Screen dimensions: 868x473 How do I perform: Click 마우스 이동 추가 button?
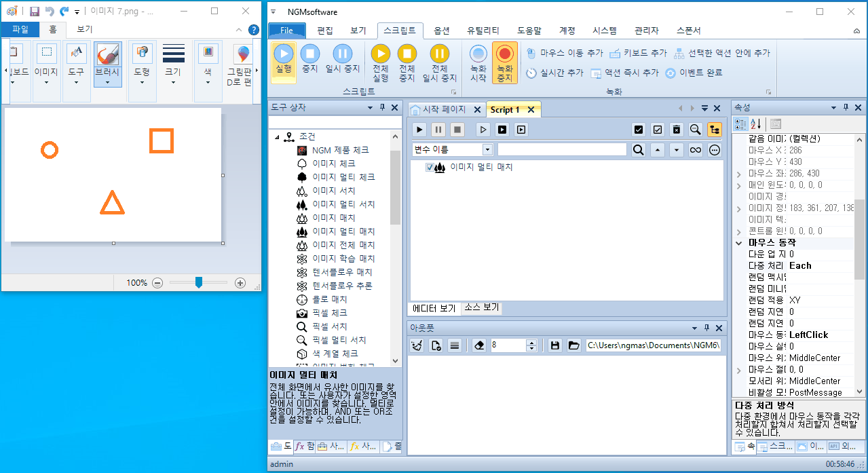click(565, 53)
